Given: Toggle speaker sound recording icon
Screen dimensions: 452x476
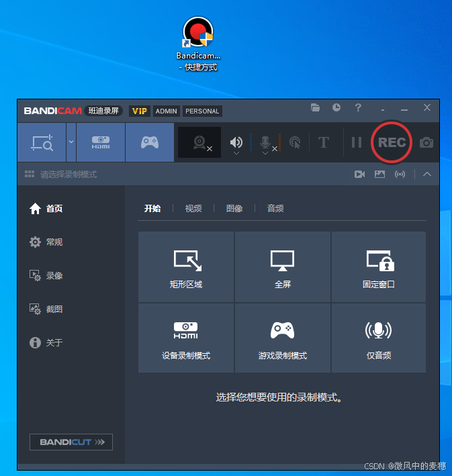Looking at the screenshot, I should 236,142.
